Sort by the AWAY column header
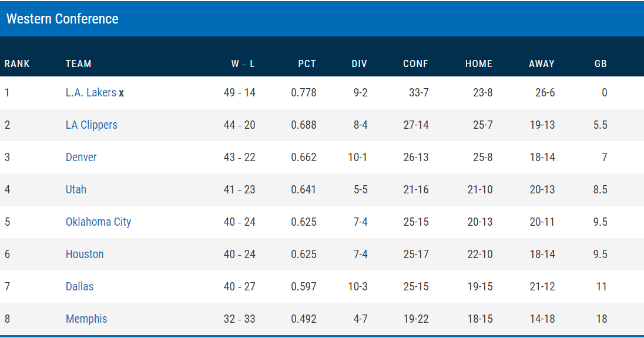The height and width of the screenshot is (338, 644). coord(541,63)
